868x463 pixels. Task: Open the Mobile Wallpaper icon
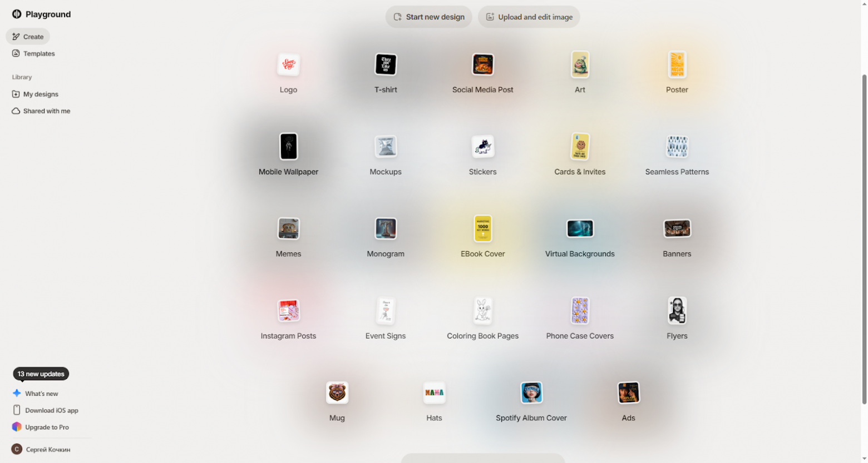pos(288,147)
